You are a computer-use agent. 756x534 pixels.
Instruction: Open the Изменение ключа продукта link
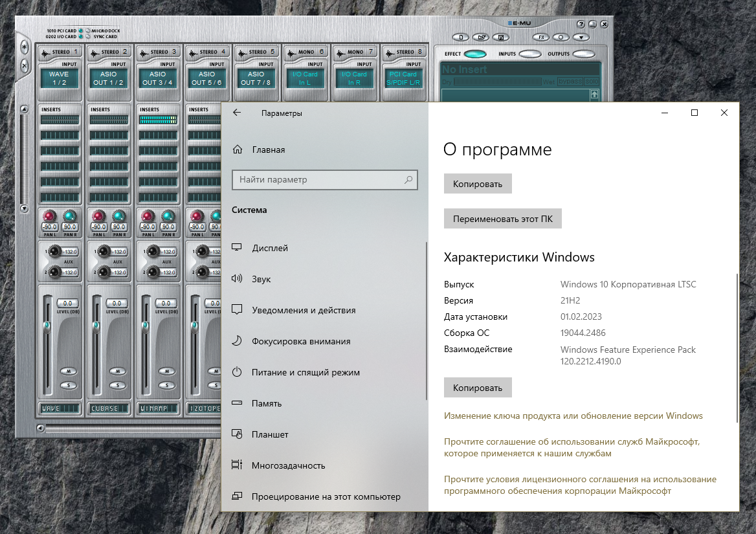pyautogui.click(x=573, y=416)
